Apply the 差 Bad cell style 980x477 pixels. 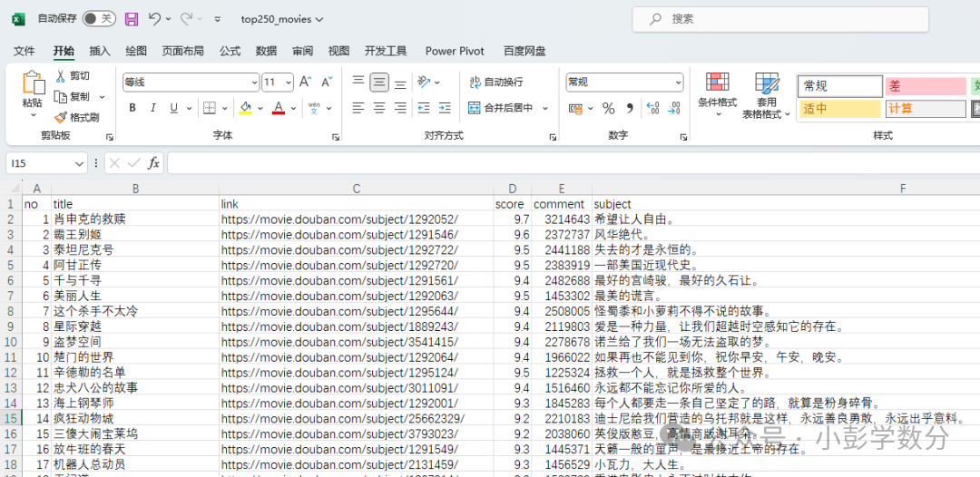[926, 86]
